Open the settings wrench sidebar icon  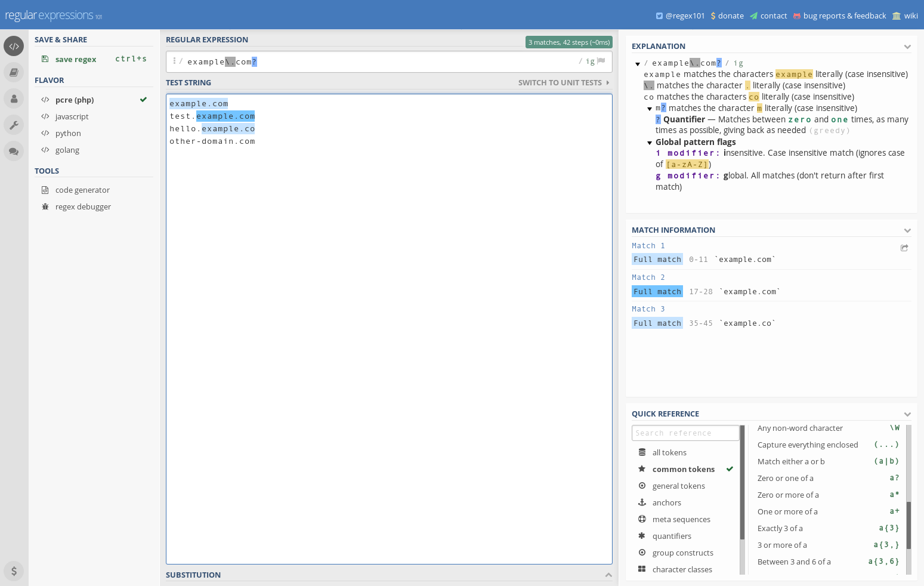[14, 125]
